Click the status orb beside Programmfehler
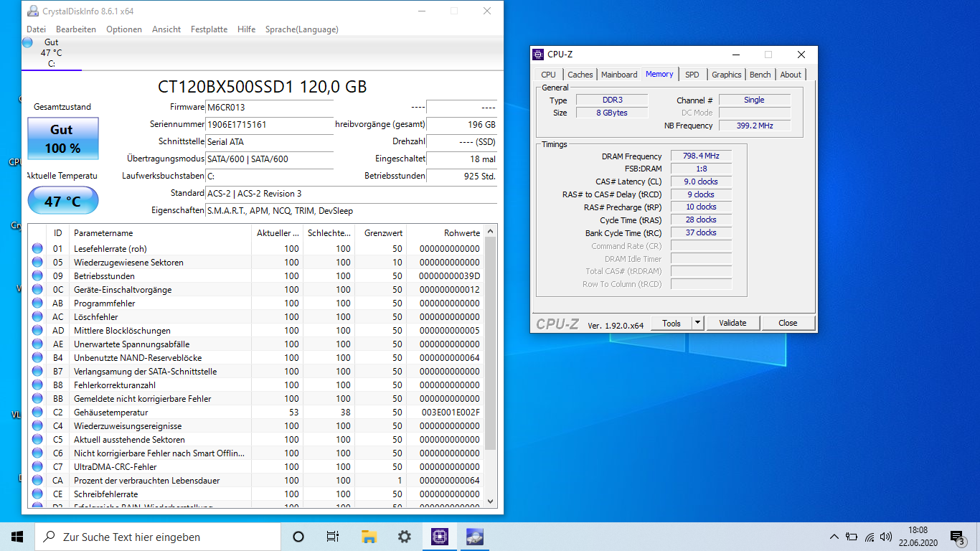 tap(37, 303)
